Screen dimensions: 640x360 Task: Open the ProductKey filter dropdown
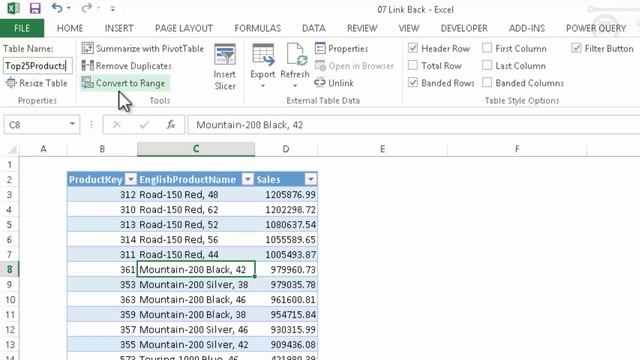pyautogui.click(x=131, y=179)
